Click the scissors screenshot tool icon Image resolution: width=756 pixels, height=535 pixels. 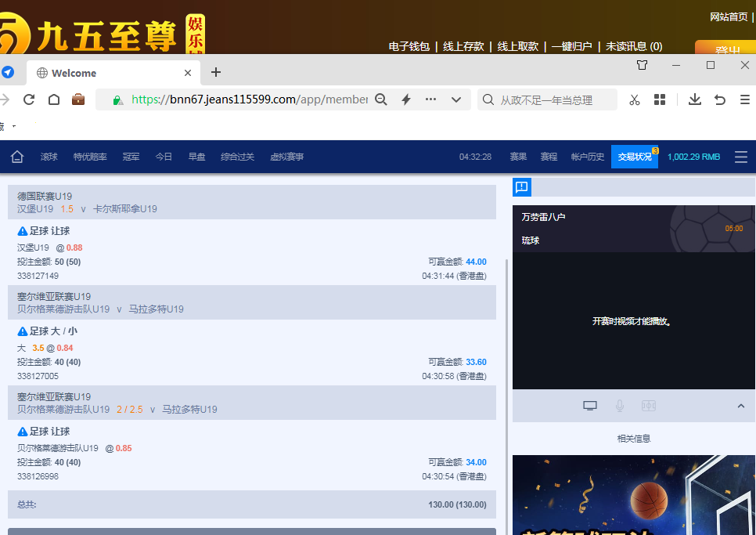tap(635, 99)
